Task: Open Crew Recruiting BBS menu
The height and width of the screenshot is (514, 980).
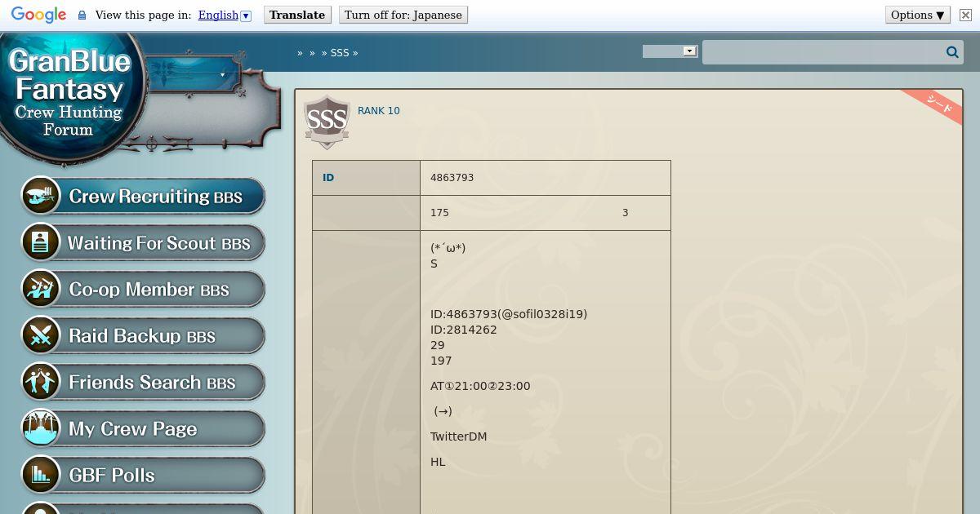Action: click(143, 197)
